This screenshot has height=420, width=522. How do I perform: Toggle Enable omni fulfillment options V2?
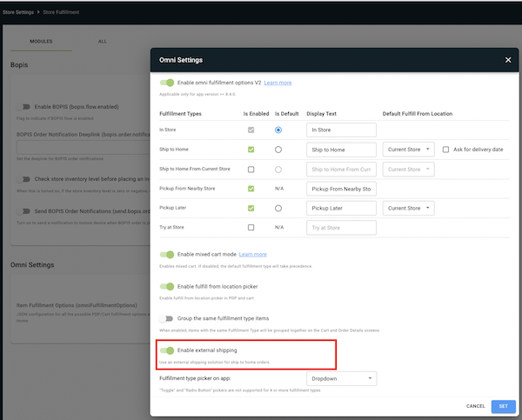click(167, 83)
